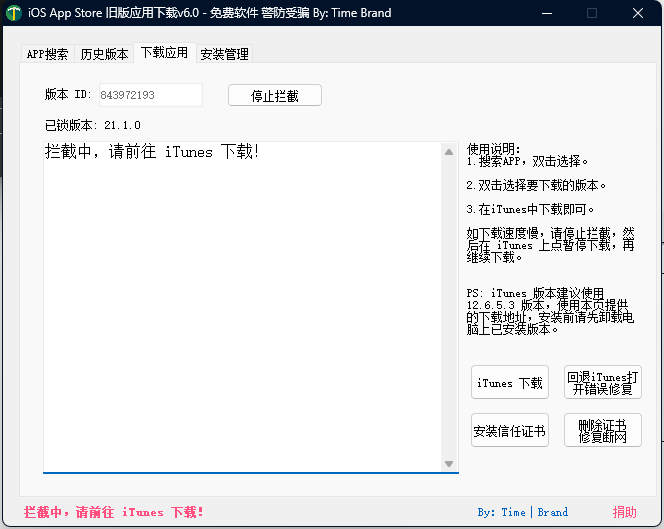Minimize the iOS App Store window
The height and width of the screenshot is (529, 664).
(547, 13)
